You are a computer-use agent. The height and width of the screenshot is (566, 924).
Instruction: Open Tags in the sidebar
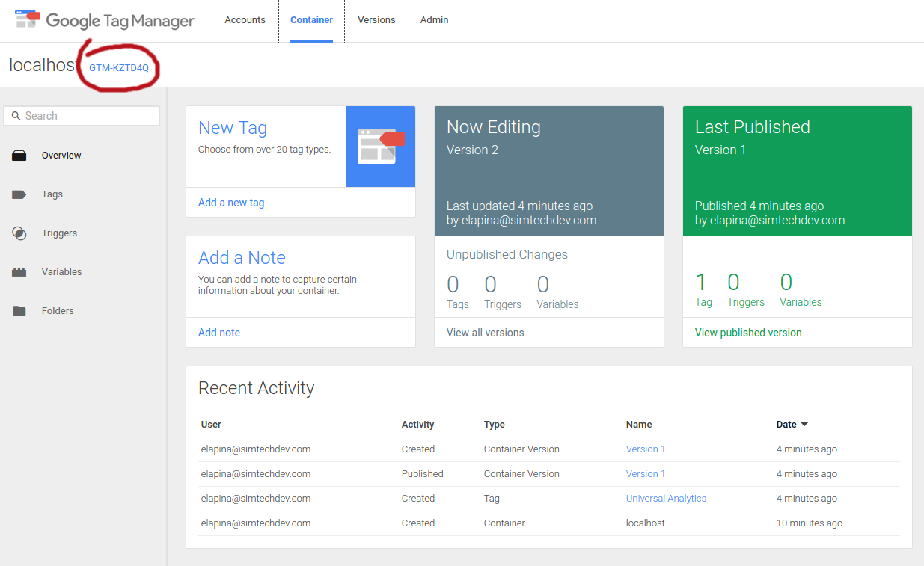coord(52,194)
